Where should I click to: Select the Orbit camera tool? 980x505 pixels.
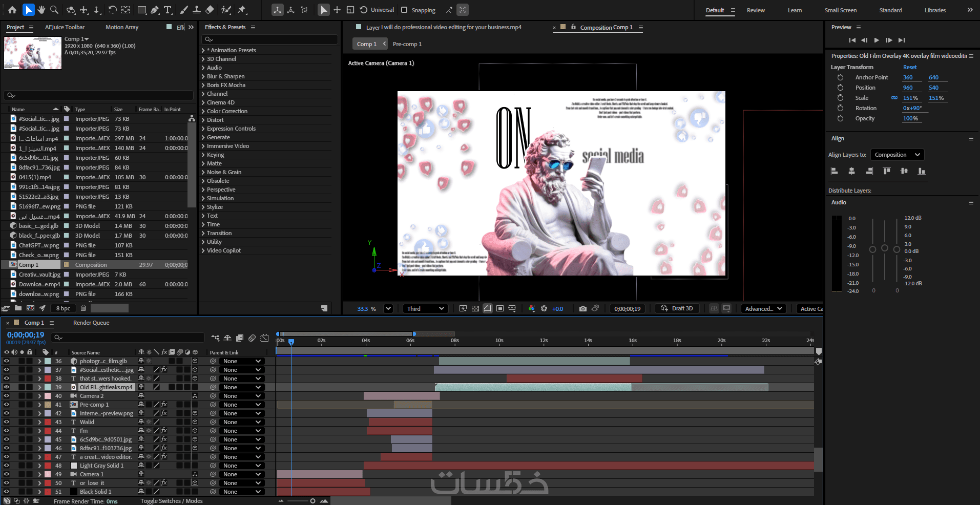tap(71, 10)
